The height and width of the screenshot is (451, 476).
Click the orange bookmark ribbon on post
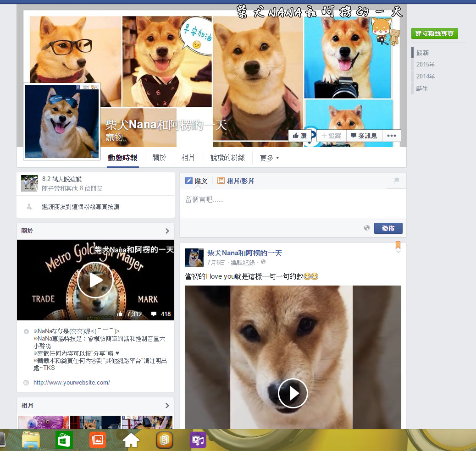click(x=398, y=245)
